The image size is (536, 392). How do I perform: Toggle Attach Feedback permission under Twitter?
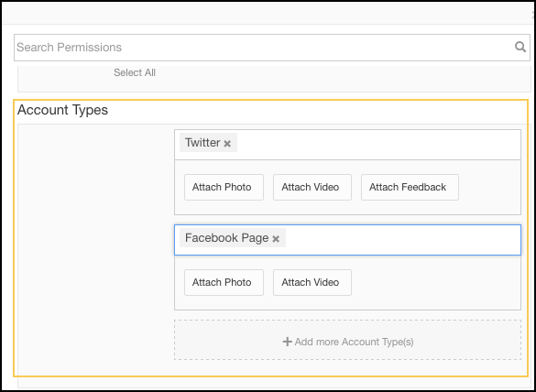point(410,187)
